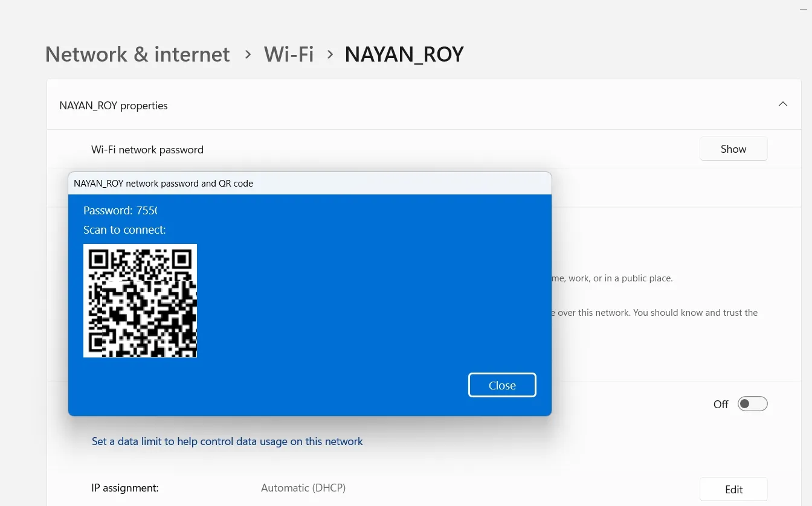812x506 pixels.
Task: Close the network password dialog
Action: [x=502, y=385]
